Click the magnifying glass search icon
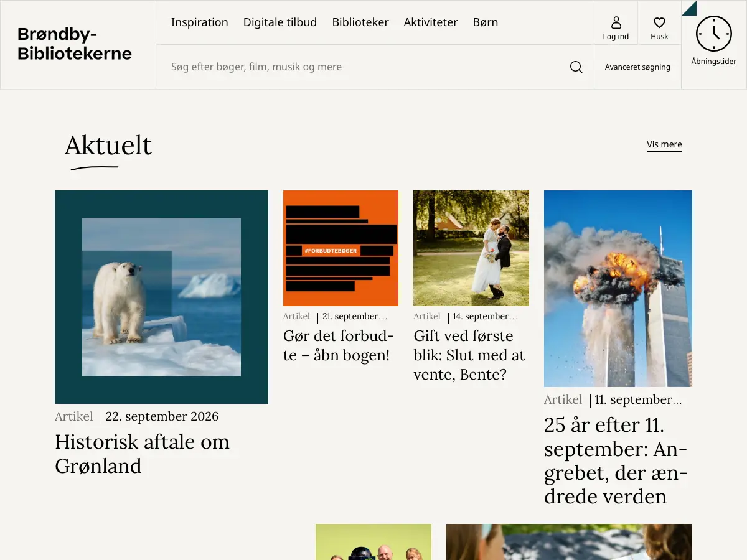The width and height of the screenshot is (747, 560). point(576,67)
